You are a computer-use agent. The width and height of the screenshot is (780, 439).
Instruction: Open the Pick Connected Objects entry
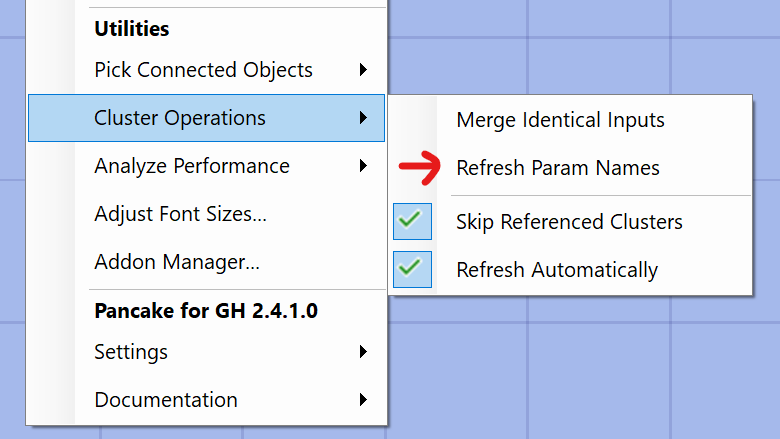point(203,70)
